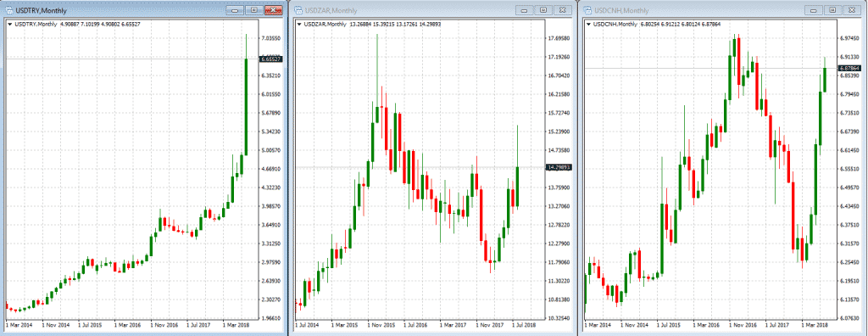The width and height of the screenshot is (868, 336).
Task: Expand the triangle beside USDZAR,Monthly header
Action: [299, 24]
